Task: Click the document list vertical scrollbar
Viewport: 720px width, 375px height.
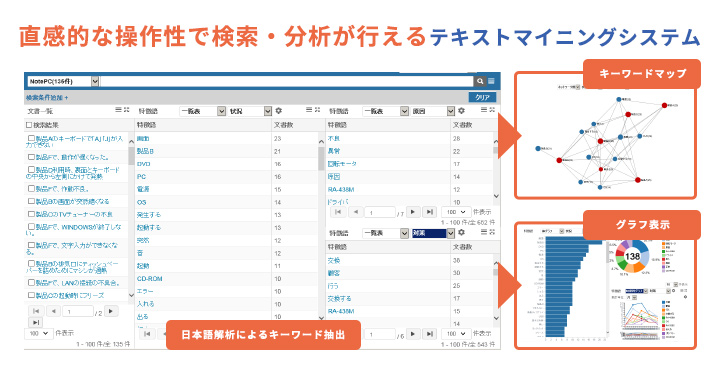Action: pyautogui.click(x=131, y=218)
